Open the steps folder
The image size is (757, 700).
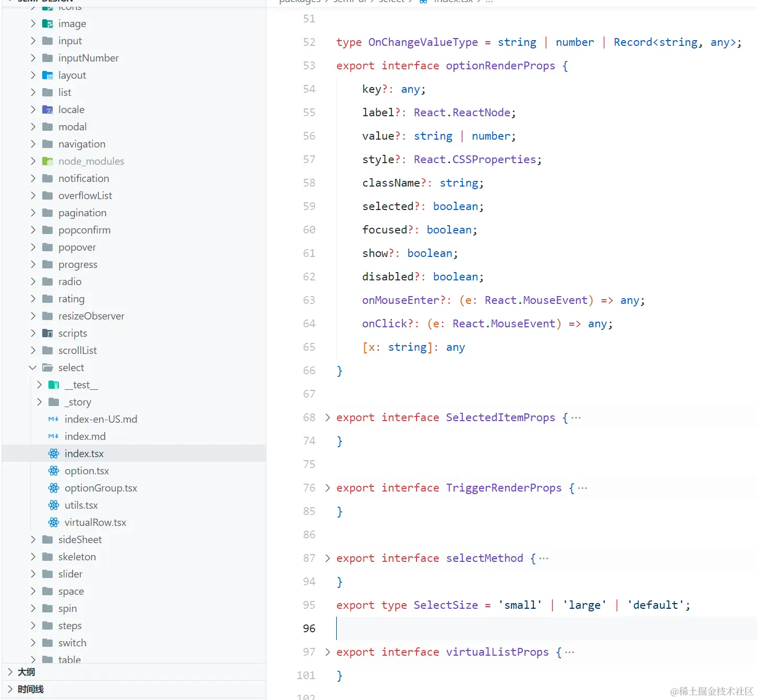click(x=70, y=625)
